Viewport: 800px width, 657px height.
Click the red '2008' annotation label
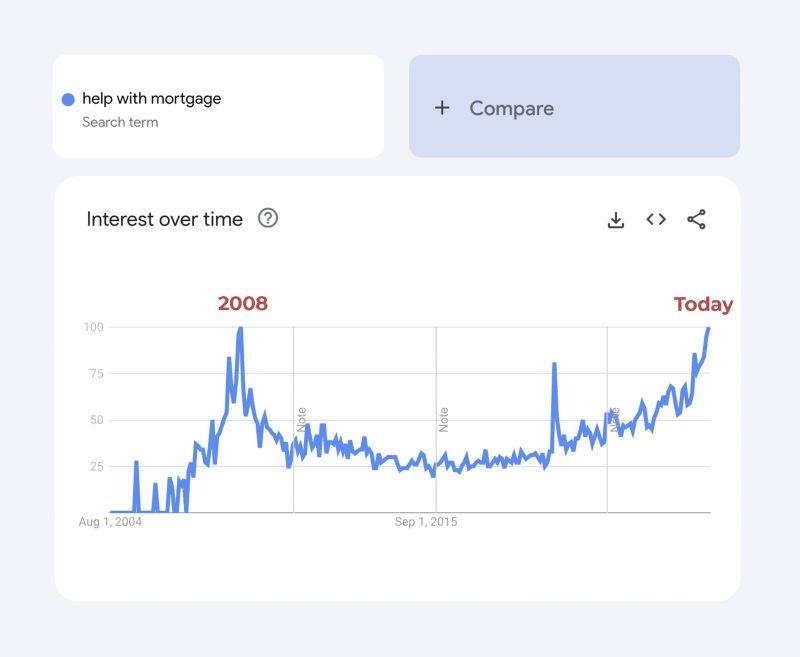243,303
